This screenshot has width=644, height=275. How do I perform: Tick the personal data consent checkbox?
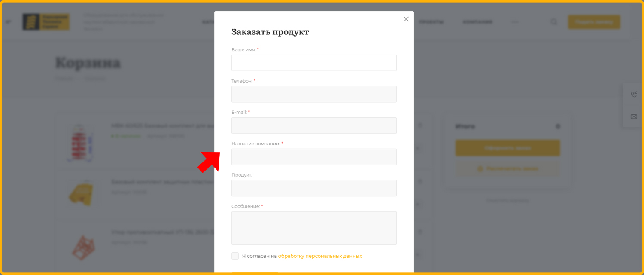coord(235,256)
